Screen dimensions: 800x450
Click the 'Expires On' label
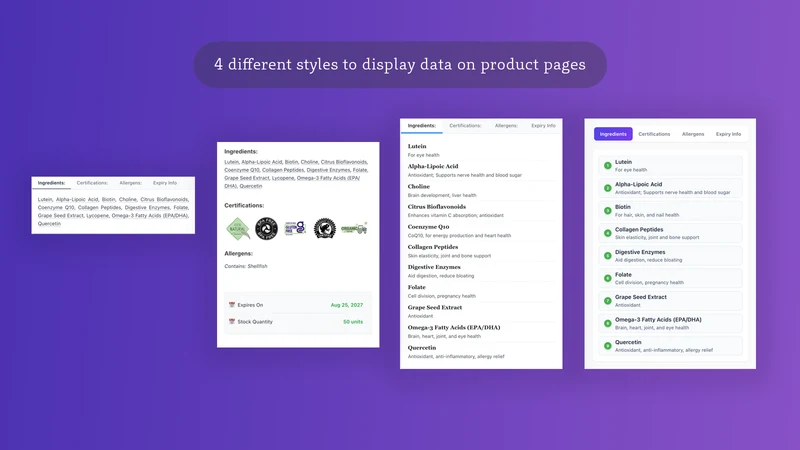[250, 305]
